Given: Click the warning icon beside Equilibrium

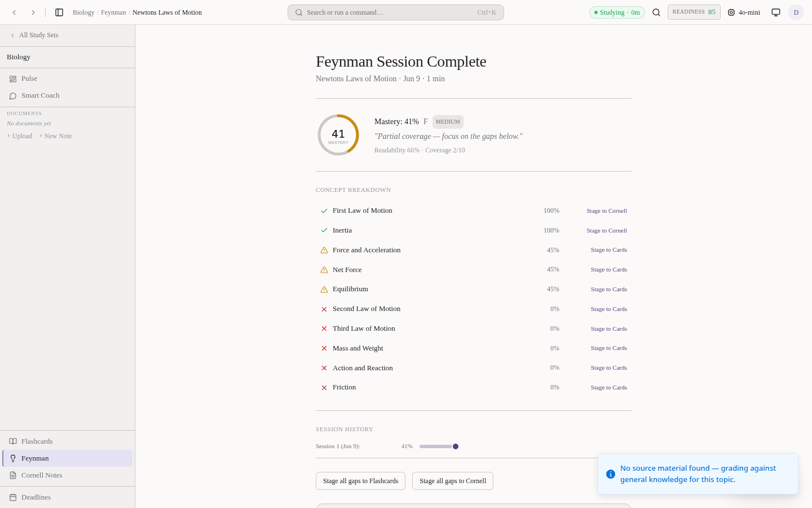Looking at the screenshot, I should pyautogui.click(x=324, y=290).
